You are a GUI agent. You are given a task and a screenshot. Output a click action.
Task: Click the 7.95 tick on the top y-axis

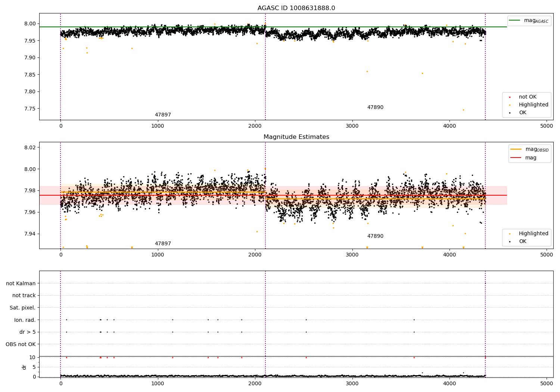(30, 41)
